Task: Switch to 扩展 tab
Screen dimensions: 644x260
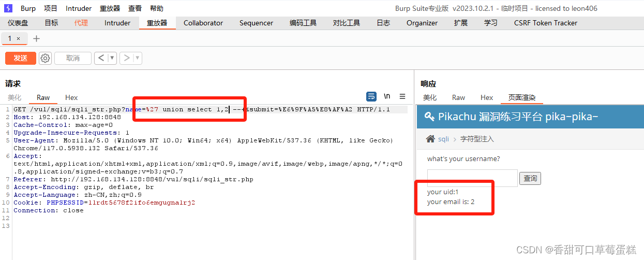Action: 461,23
